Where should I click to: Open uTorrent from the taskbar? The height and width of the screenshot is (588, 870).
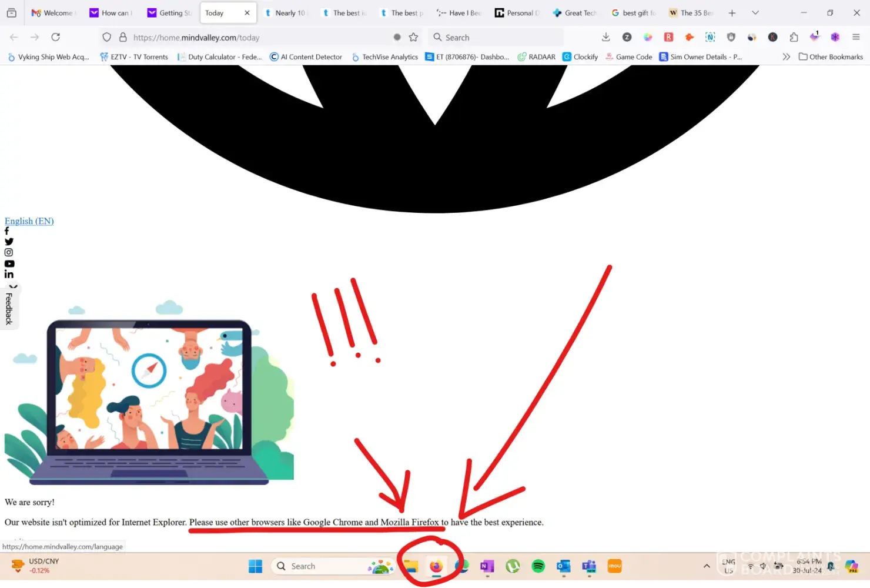tap(513, 566)
